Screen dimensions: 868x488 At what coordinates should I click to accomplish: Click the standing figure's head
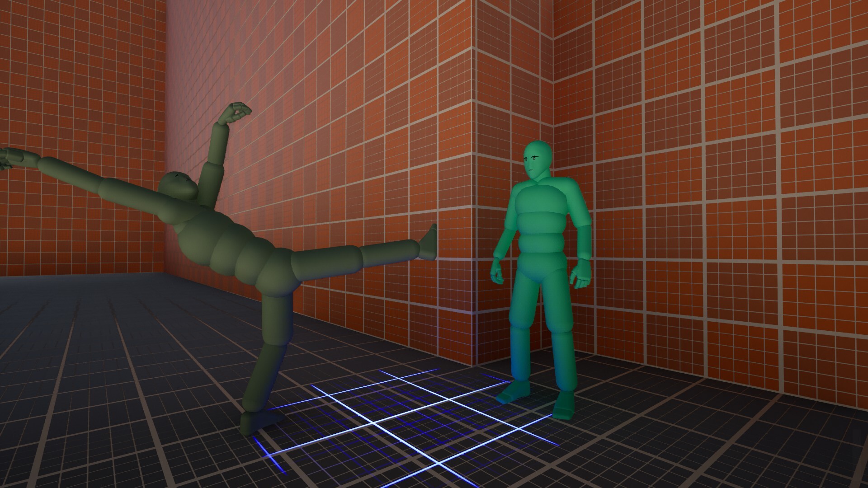click(x=537, y=160)
